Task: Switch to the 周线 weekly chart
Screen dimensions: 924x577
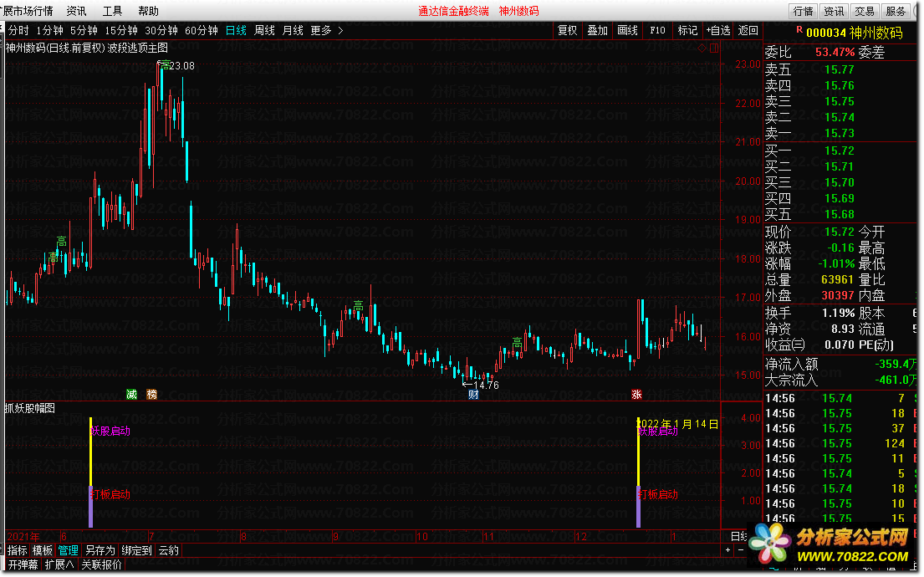Action: click(264, 31)
